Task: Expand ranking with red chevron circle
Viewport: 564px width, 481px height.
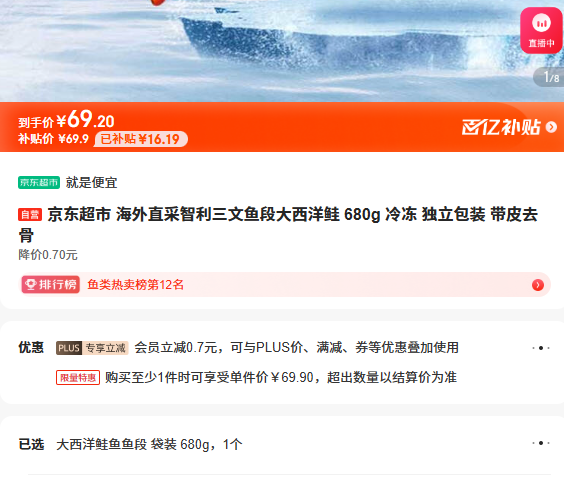Action: 538,285
